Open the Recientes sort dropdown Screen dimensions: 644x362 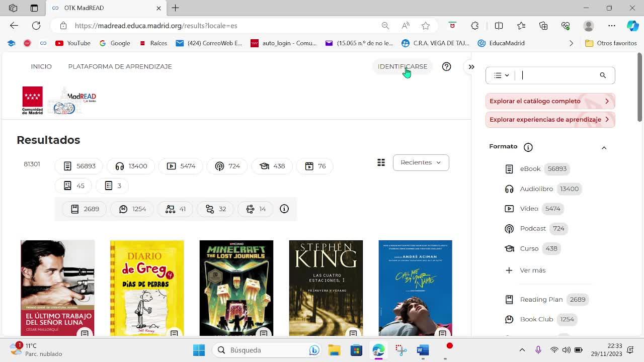pos(421,162)
